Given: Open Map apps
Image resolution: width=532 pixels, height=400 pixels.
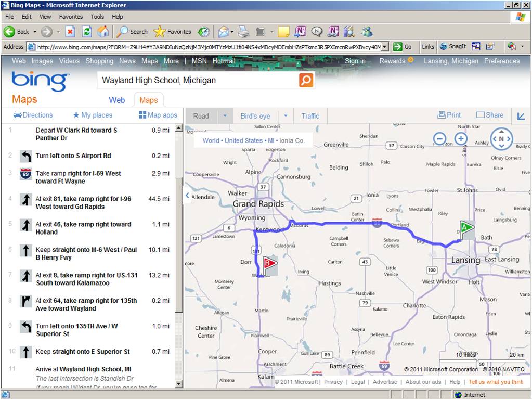Looking at the screenshot, I should pos(158,115).
